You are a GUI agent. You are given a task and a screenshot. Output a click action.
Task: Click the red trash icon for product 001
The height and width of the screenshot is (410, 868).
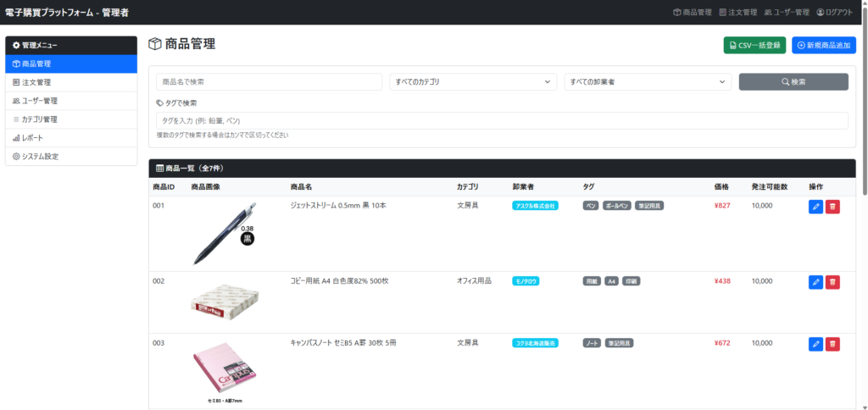pos(832,207)
